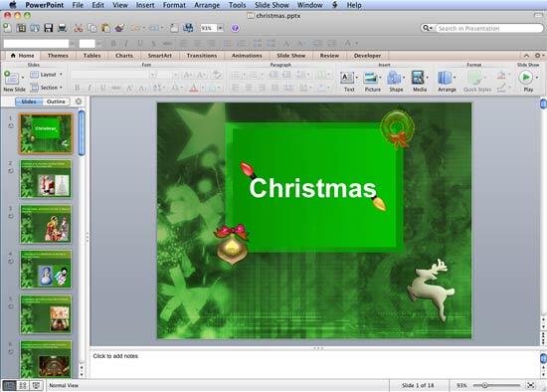
Task: Open the Review ribbon tab
Action: point(329,56)
